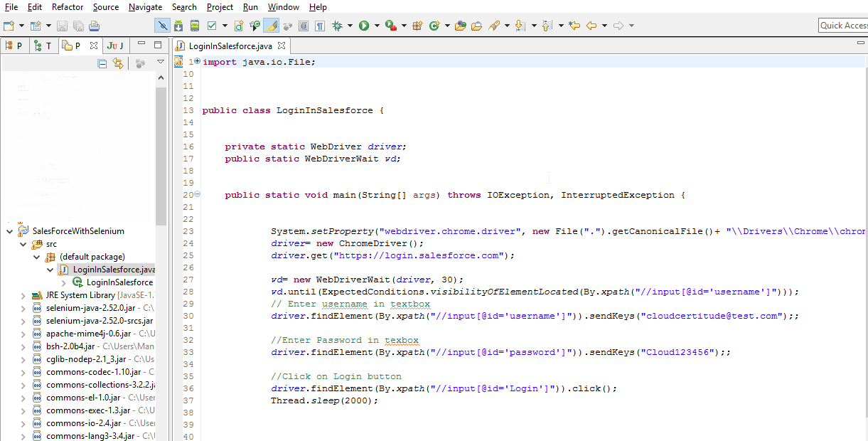The height and width of the screenshot is (441, 868).
Task: Click Collapse All in Package Explorer
Action: 102,64
